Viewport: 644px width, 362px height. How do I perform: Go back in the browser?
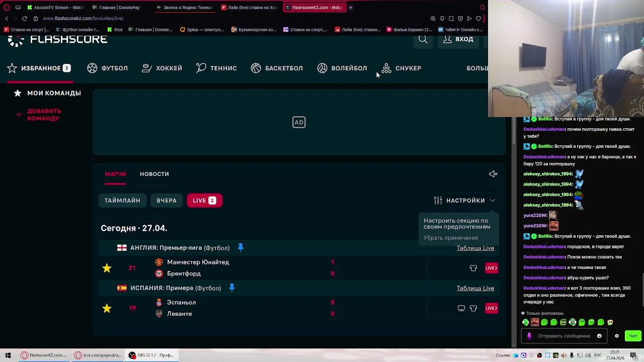7,19
